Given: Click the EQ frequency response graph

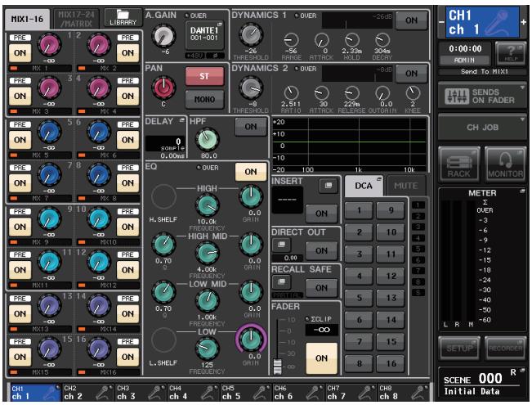Looking at the screenshot, I should 350,145.
